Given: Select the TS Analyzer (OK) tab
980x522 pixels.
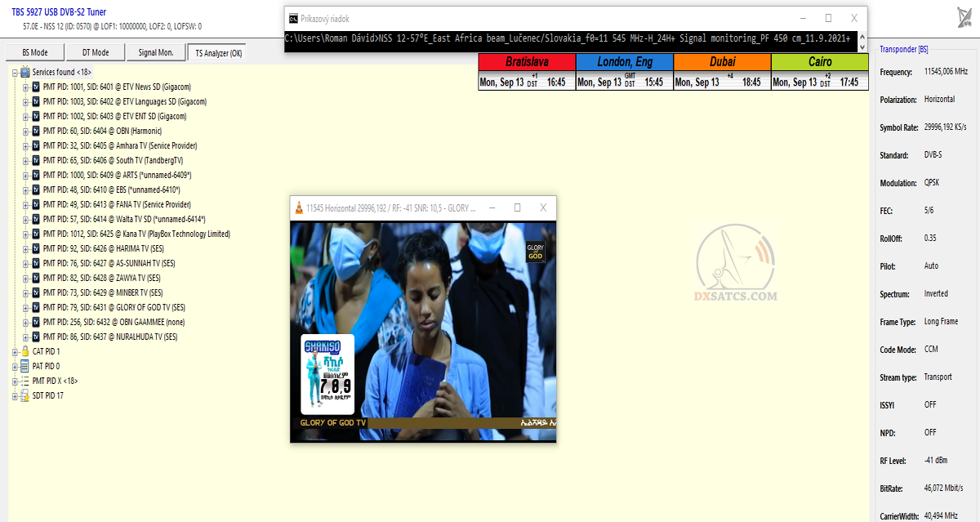Looking at the screenshot, I should click(215, 53).
